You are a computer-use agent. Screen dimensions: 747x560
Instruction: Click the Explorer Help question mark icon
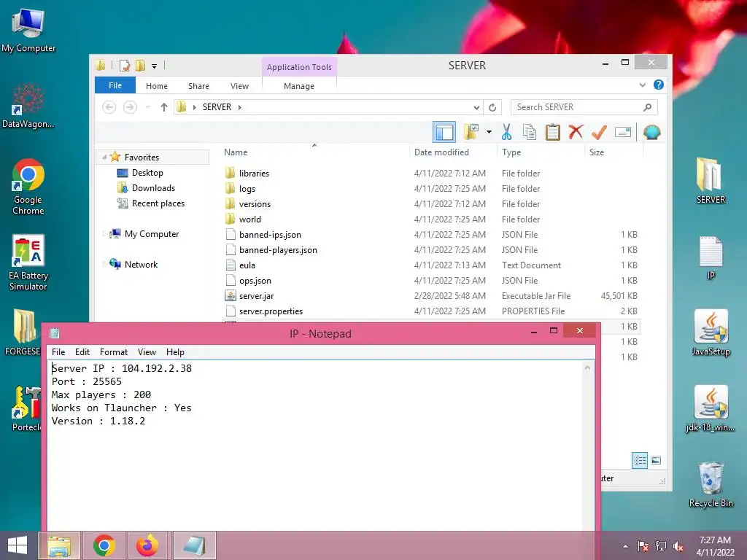pos(659,85)
